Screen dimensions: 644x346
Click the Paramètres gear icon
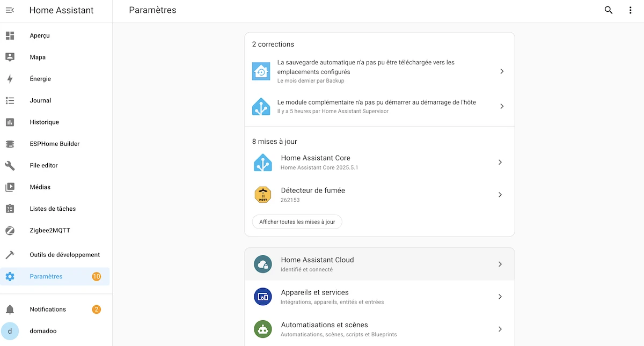[x=10, y=277]
